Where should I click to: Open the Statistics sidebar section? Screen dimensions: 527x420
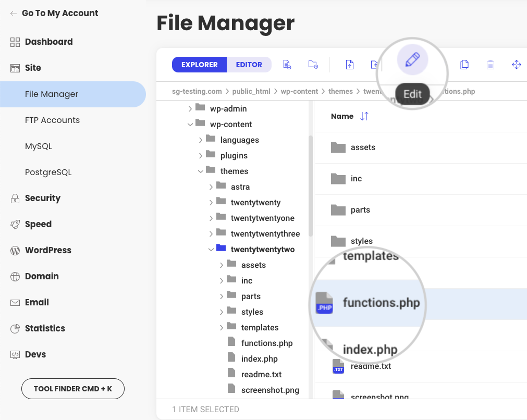tap(38, 328)
